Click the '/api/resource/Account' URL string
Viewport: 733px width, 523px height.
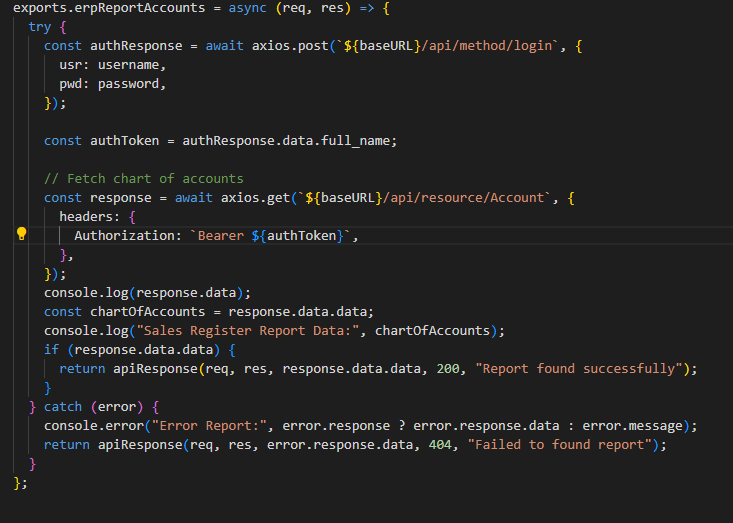coord(463,198)
